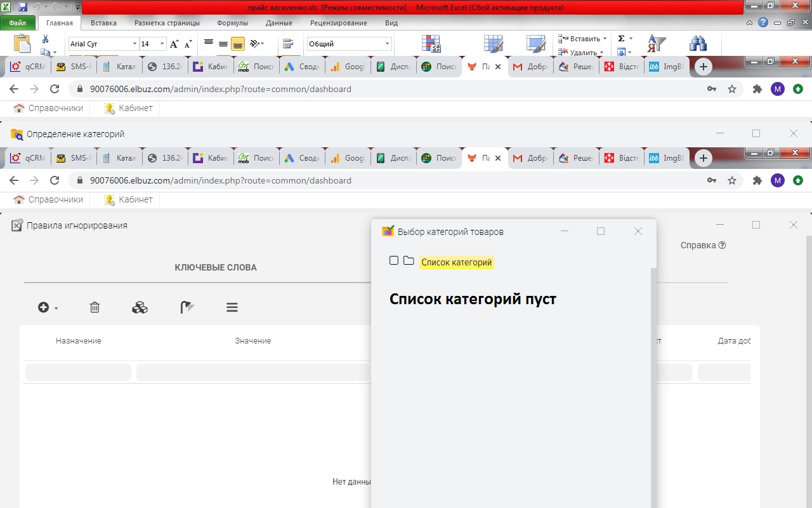
Task: Open Кабинет bookmark below Определение категорий bar
Action: [129, 199]
